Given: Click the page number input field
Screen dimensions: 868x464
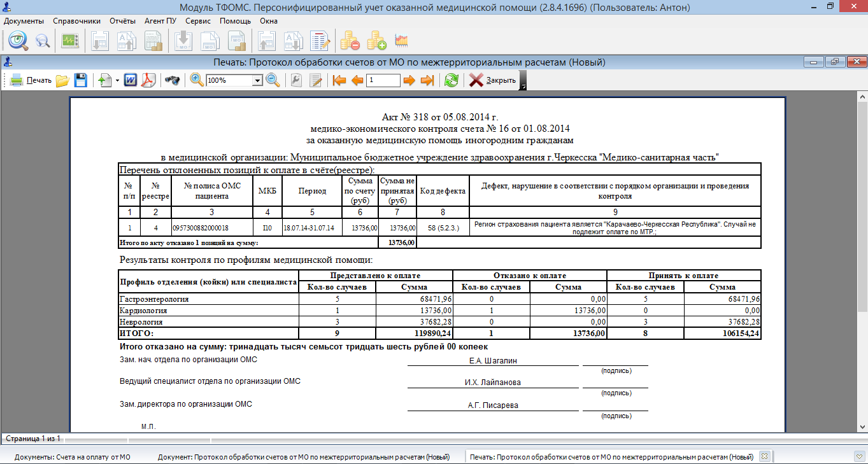Looking at the screenshot, I should [383, 81].
